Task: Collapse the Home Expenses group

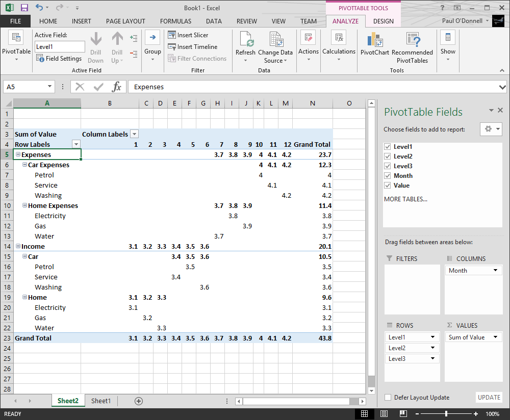Action: (24, 205)
